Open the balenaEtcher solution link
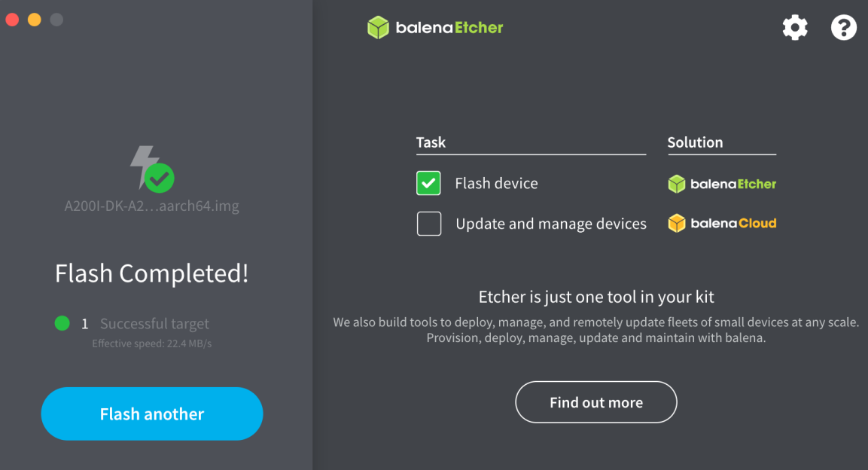Viewport: 868px width, 470px height. tap(722, 184)
